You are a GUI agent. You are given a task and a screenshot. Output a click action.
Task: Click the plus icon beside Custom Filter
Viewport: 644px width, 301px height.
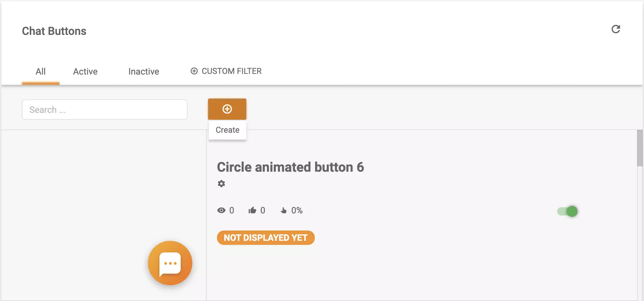click(x=194, y=71)
